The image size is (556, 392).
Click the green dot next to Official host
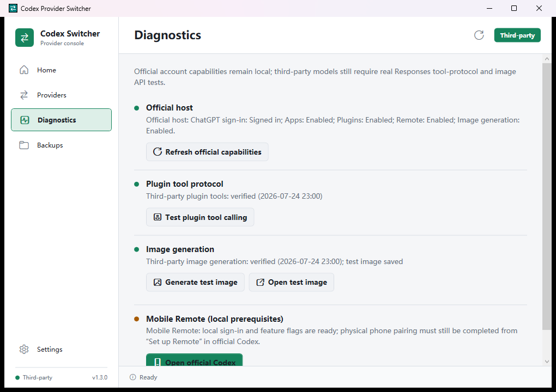pos(136,108)
